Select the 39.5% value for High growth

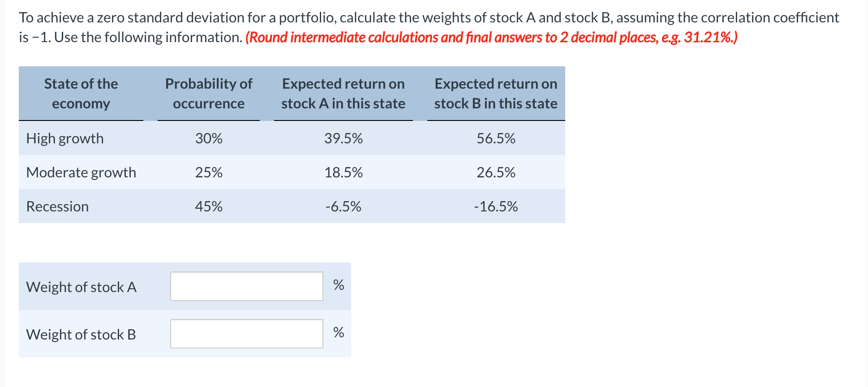coord(343,138)
